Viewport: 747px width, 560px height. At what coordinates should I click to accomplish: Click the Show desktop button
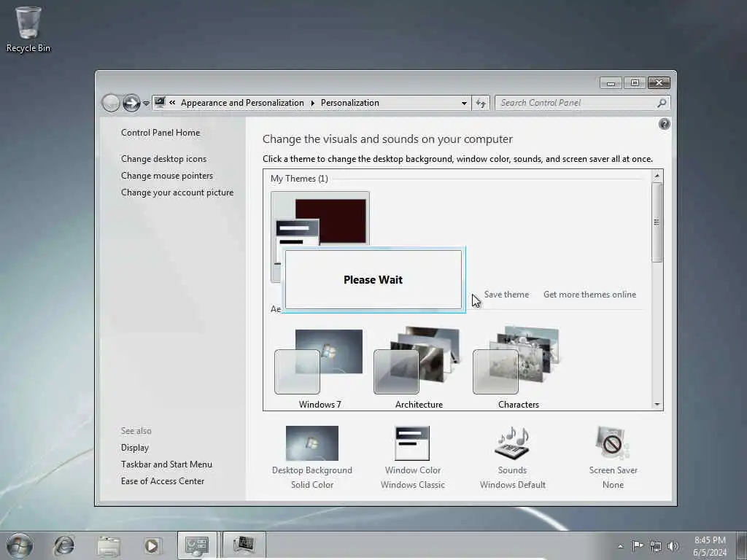[x=742, y=545]
